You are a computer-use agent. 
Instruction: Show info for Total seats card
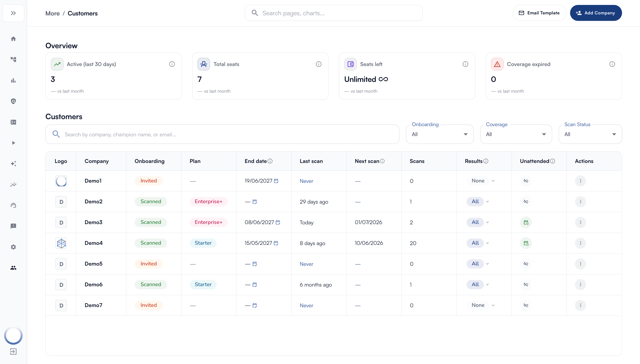click(319, 64)
